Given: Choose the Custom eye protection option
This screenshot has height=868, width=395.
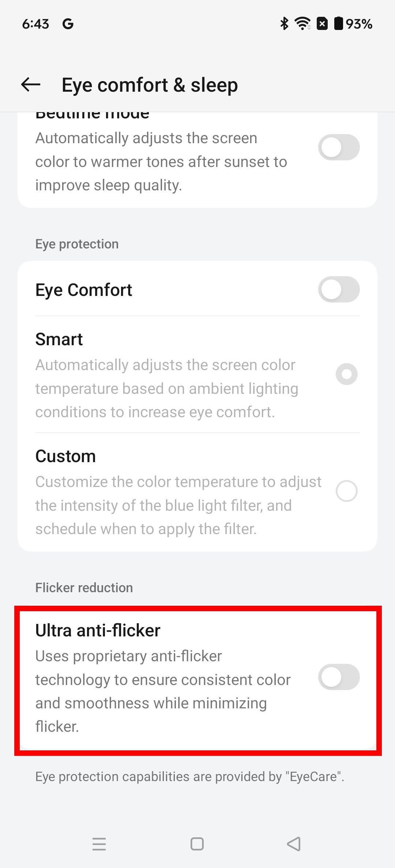Looking at the screenshot, I should [x=347, y=491].
